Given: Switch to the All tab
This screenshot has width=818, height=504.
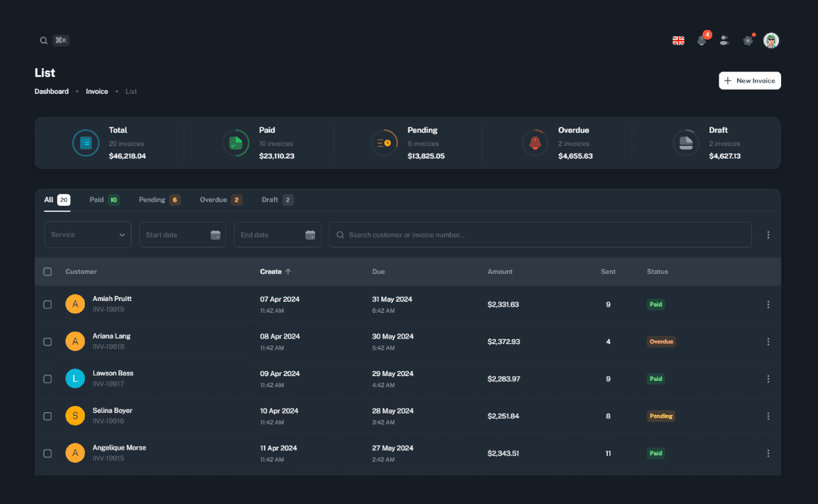Looking at the screenshot, I should tap(57, 200).
